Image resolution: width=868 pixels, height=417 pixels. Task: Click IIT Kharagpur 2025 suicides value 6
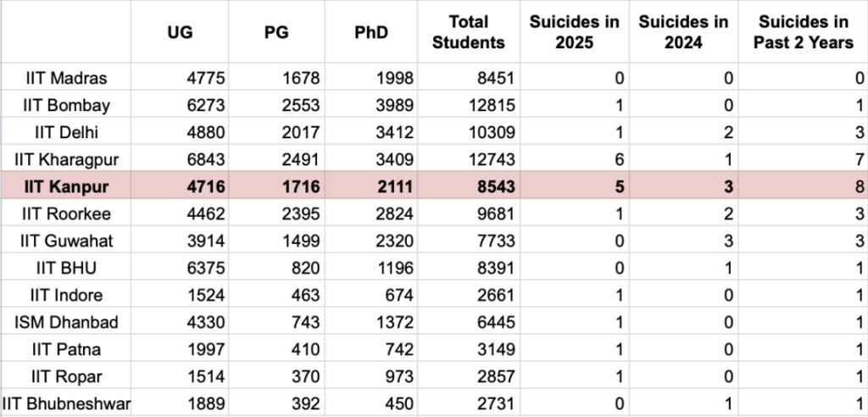pyautogui.click(x=619, y=159)
